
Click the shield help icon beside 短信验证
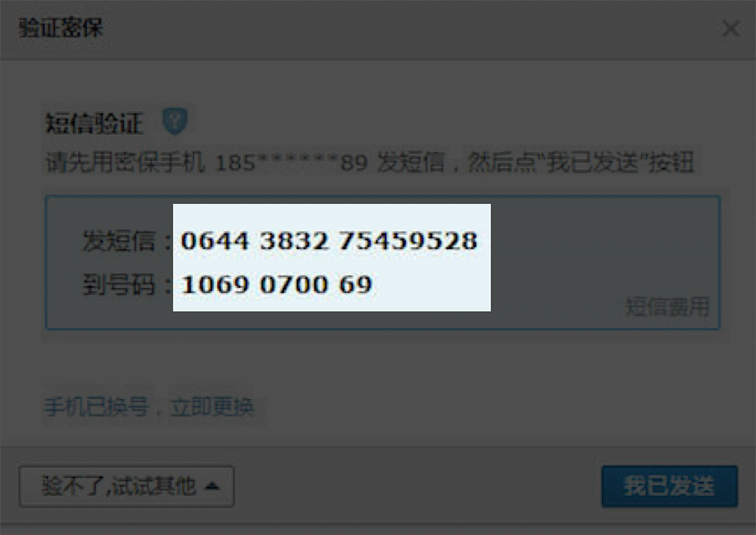coord(175,121)
